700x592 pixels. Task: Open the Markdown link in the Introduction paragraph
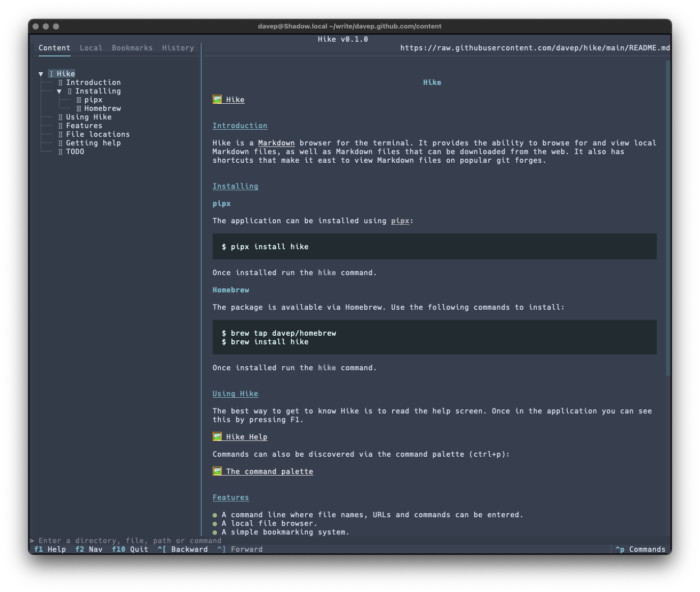point(276,143)
